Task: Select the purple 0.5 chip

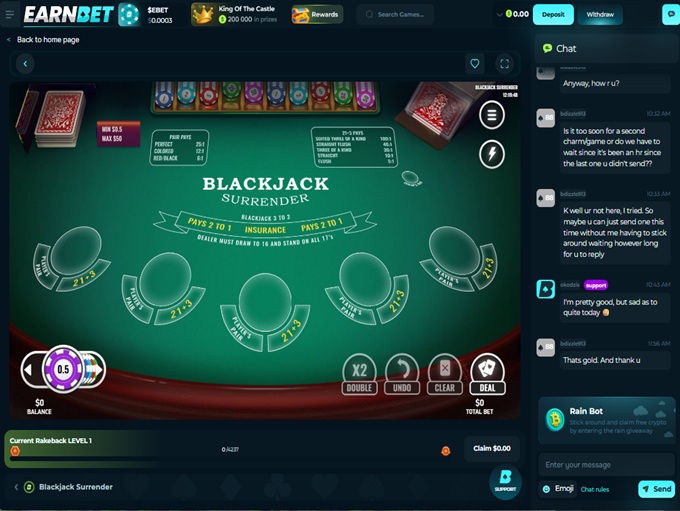Action: pyautogui.click(x=63, y=370)
